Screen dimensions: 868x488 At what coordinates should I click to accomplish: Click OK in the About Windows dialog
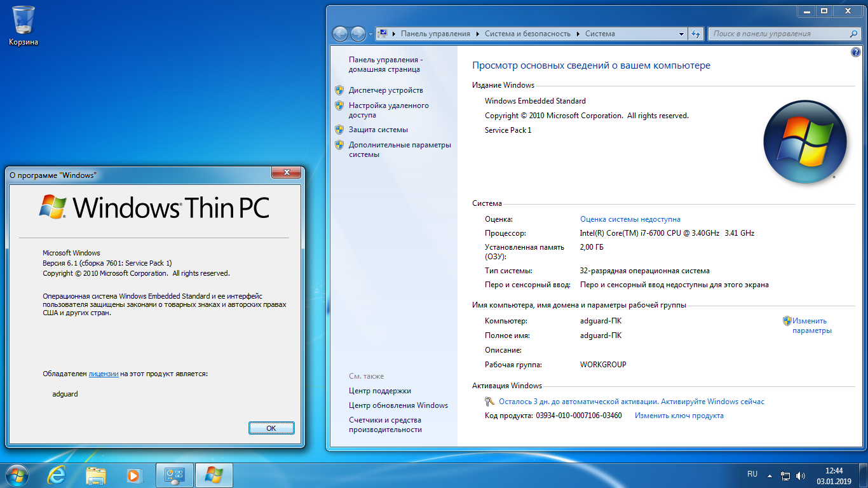pyautogui.click(x=271, y=428)
